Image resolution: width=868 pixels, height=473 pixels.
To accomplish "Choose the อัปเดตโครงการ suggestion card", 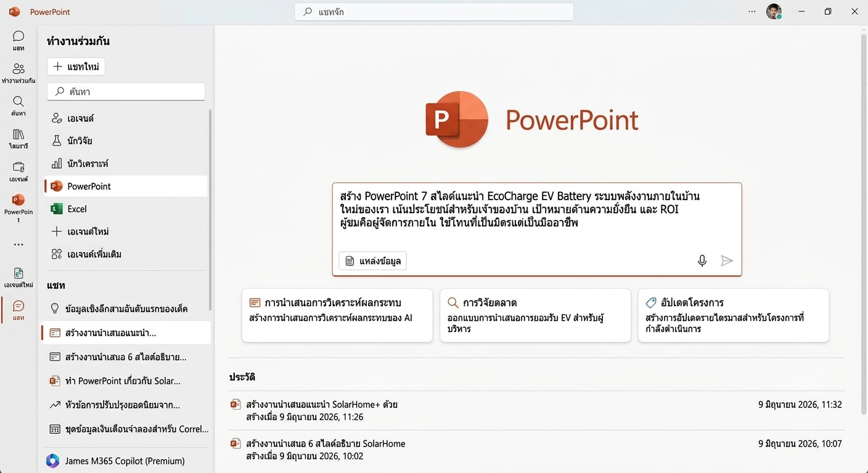I will [x=734, y=315].
